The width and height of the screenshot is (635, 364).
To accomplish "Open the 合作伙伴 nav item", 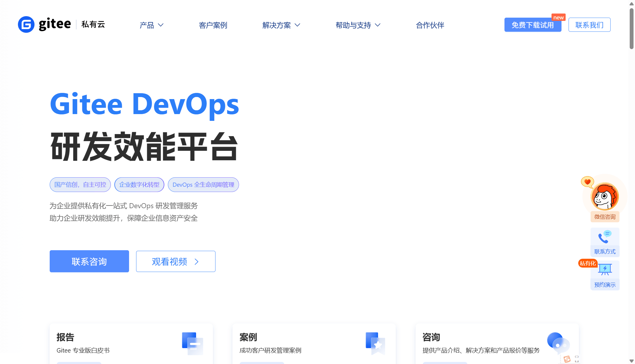I will tap(430, 25).
